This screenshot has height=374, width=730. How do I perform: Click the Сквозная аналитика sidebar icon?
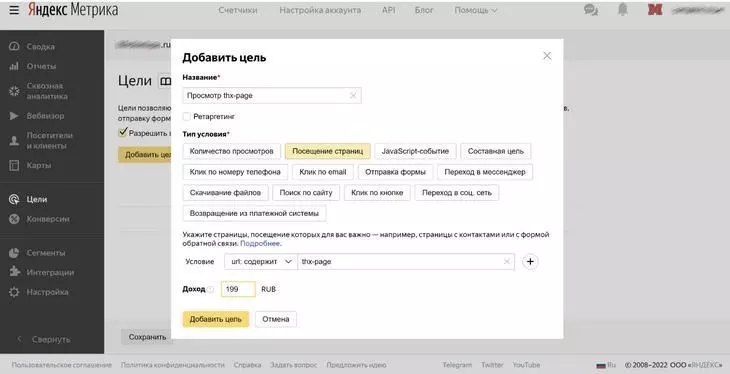[14, 91]
